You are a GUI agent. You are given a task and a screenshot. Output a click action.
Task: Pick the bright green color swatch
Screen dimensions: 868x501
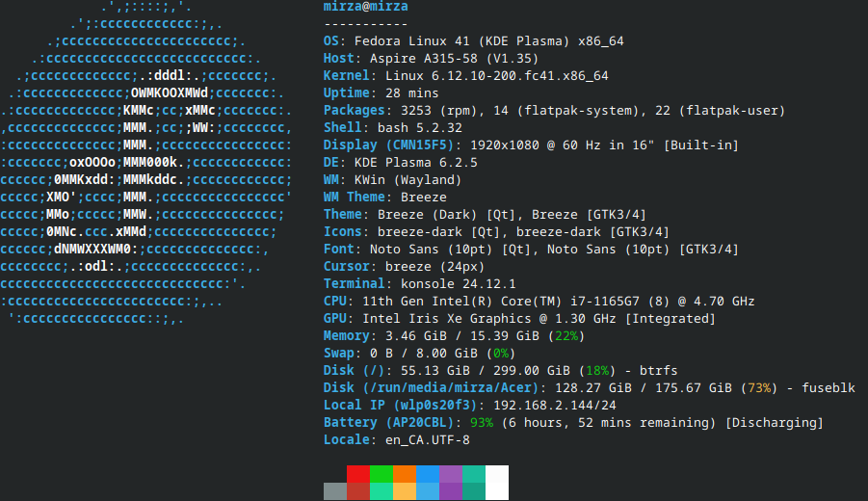[381, 474]
